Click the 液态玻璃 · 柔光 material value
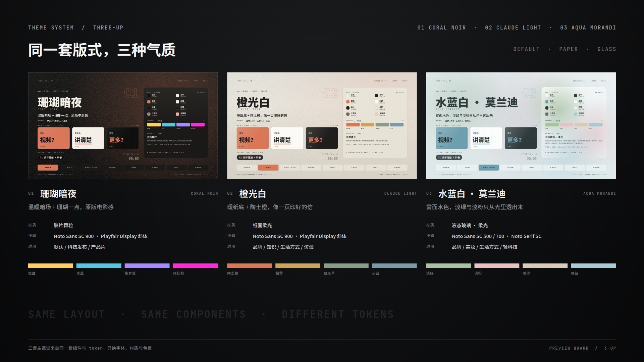 pyautogui.click(x=470, y=225)
